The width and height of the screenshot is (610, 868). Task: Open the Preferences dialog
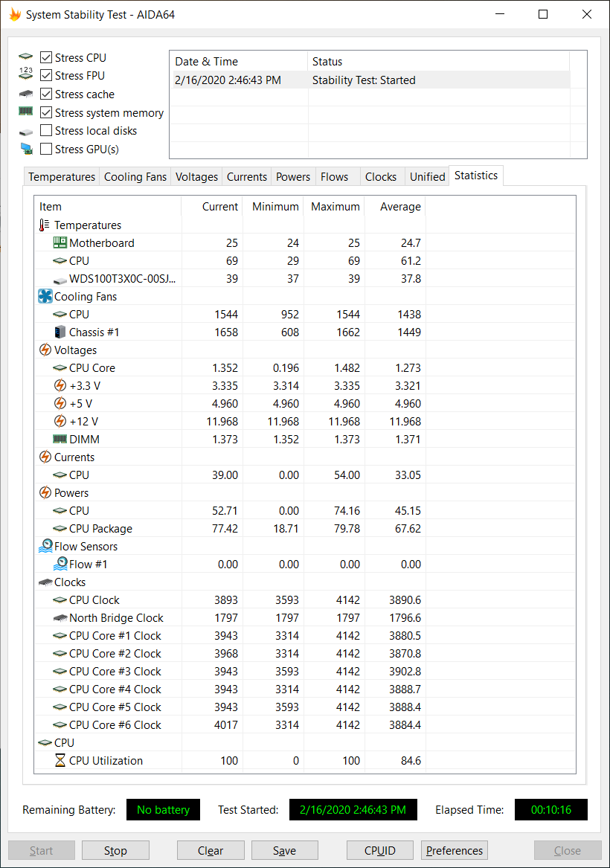455,850
